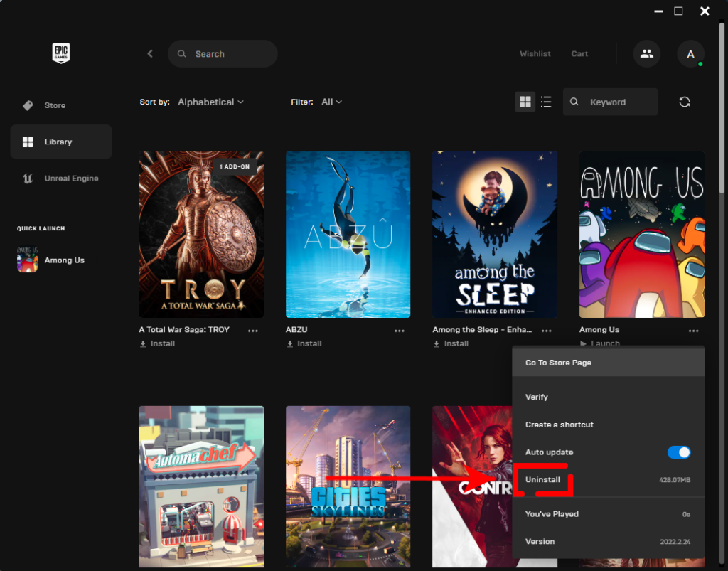This screenshot has width=728, height=571.
Task: Open the account avatar A menu
Action: coord(690,54)
